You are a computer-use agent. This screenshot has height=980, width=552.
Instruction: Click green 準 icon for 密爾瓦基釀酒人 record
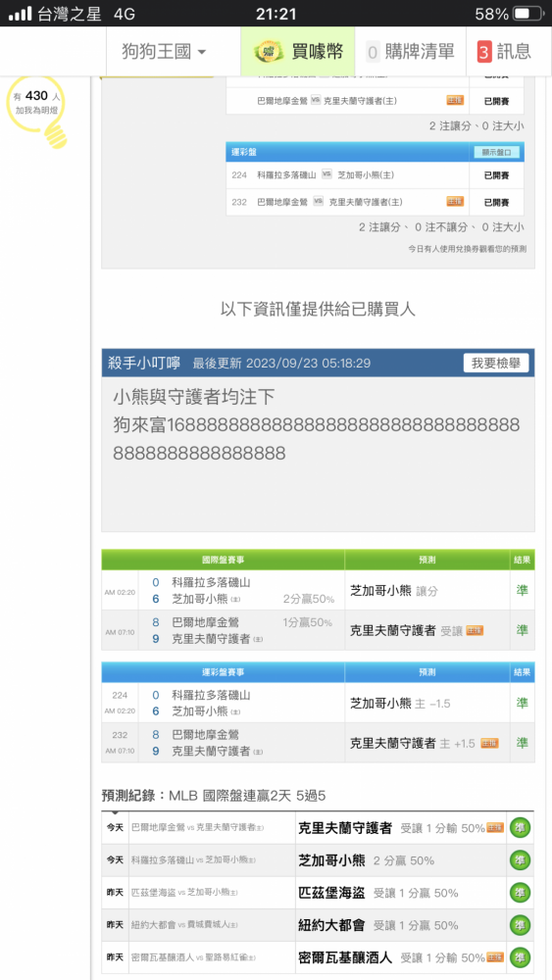click(x=520, y=957)
